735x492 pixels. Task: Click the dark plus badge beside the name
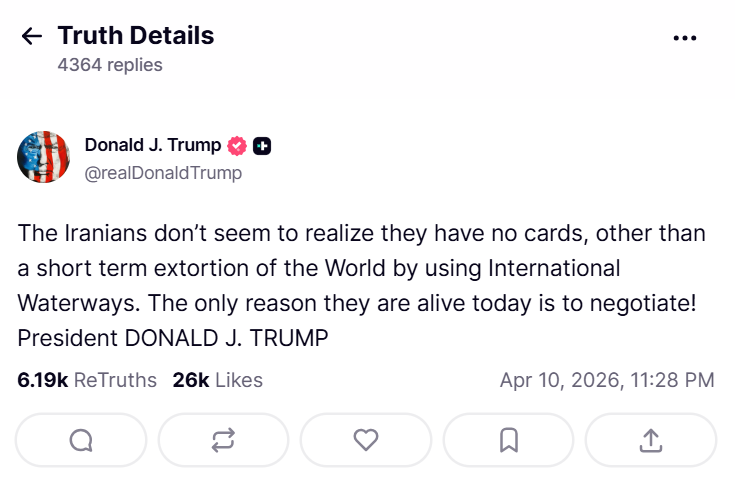[262, 146]
